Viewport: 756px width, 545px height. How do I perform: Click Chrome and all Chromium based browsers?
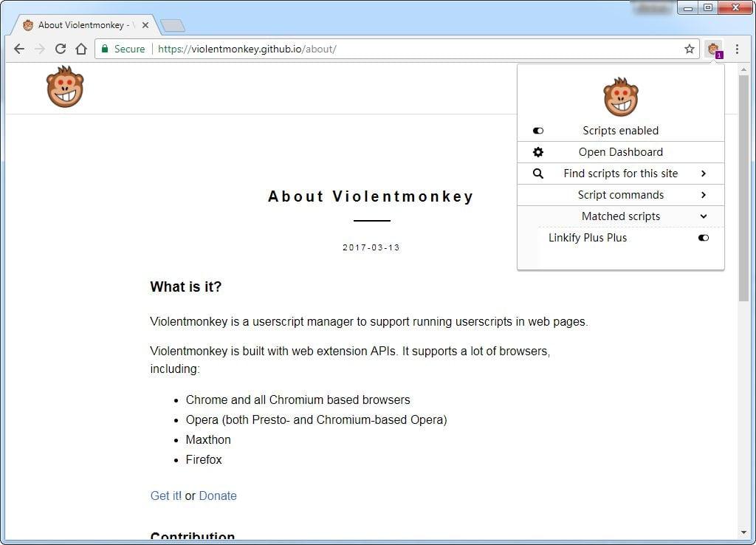298,400
